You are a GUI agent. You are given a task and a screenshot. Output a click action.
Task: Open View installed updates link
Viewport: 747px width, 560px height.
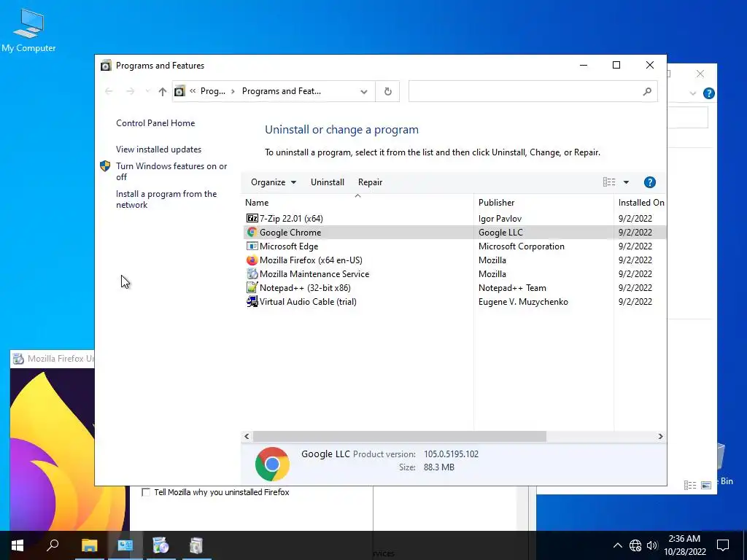158,149
